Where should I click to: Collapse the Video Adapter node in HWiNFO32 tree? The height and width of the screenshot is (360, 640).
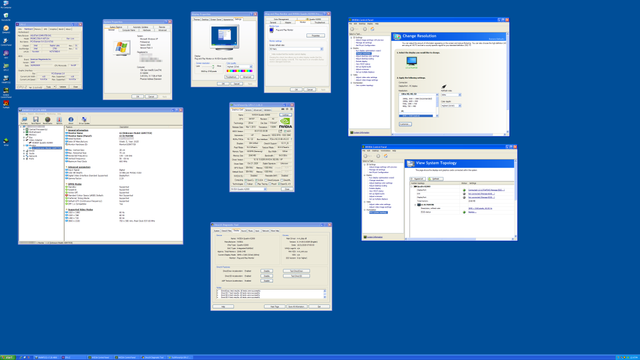(x=24, y=140)
